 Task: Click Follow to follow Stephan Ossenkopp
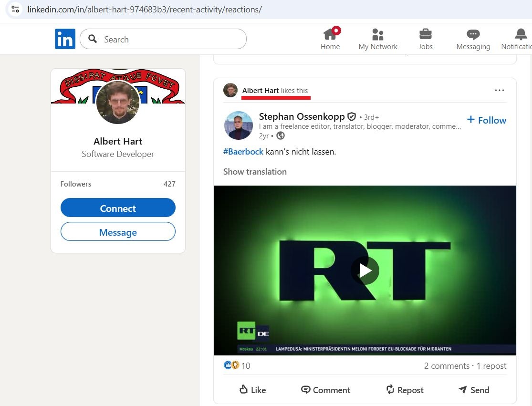tap(486, 120)
